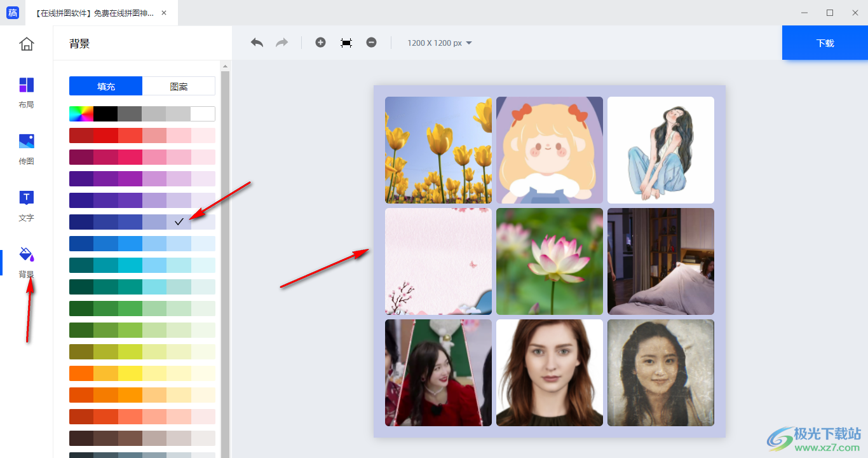Open the rainbow custom color picker swatch
Viewport: 868px width, 458px height.
tap(81, 114)
